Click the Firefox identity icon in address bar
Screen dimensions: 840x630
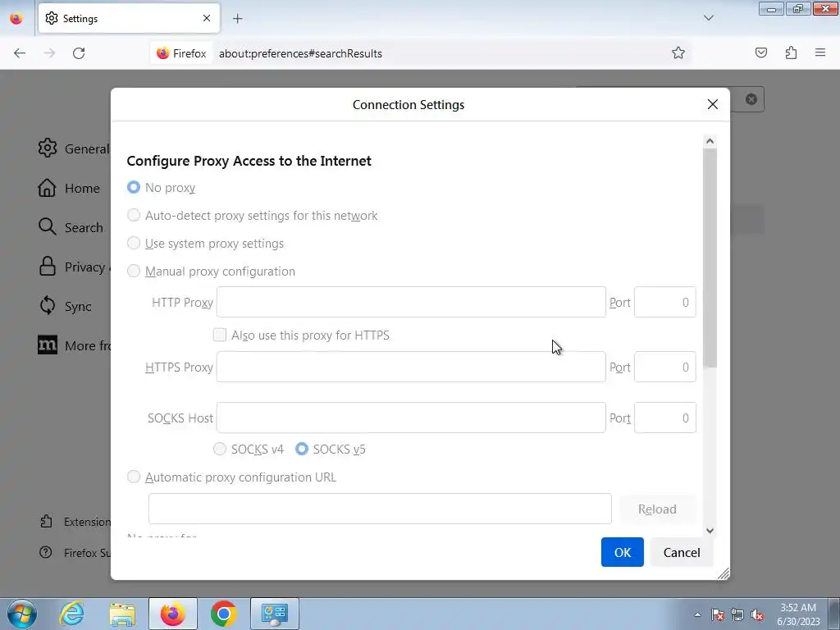[181, 53]
